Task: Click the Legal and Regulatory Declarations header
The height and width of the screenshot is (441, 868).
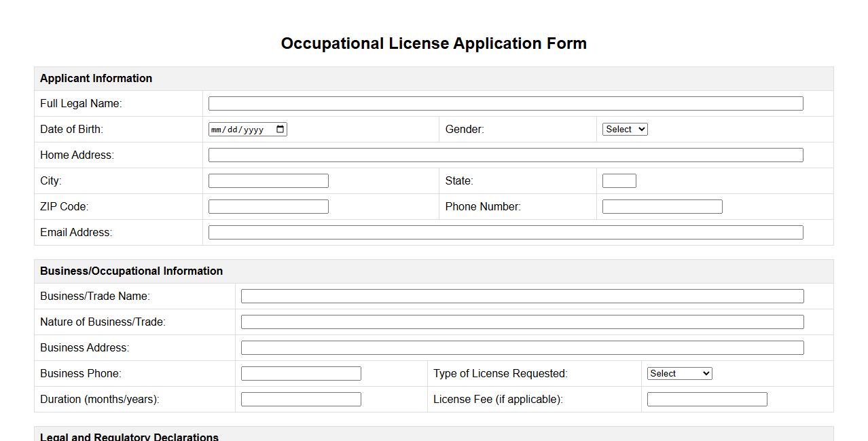Action: point(129,436)
